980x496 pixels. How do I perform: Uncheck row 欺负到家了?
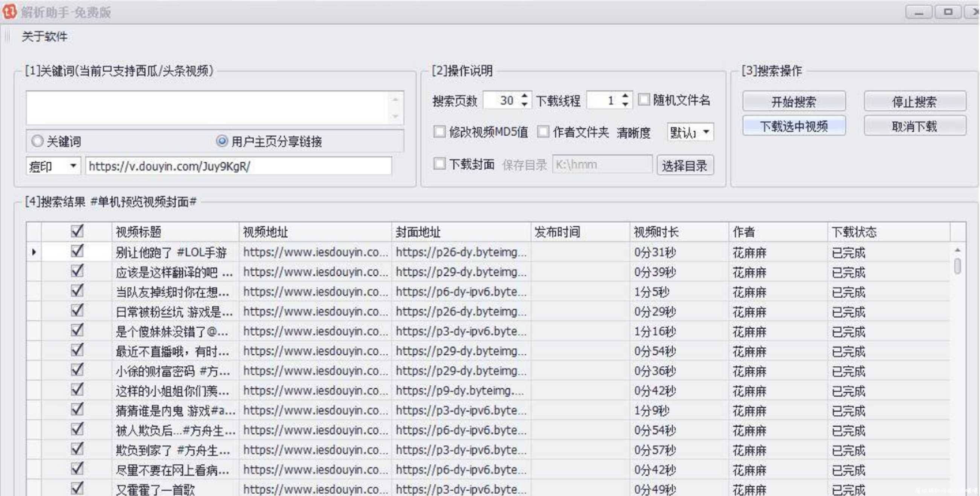click(x=77, y=449)
